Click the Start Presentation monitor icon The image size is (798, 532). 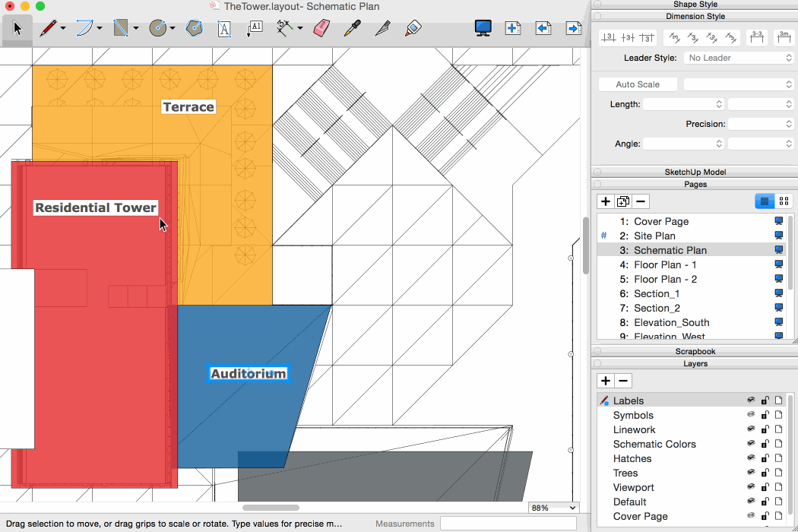coord(483,28)
